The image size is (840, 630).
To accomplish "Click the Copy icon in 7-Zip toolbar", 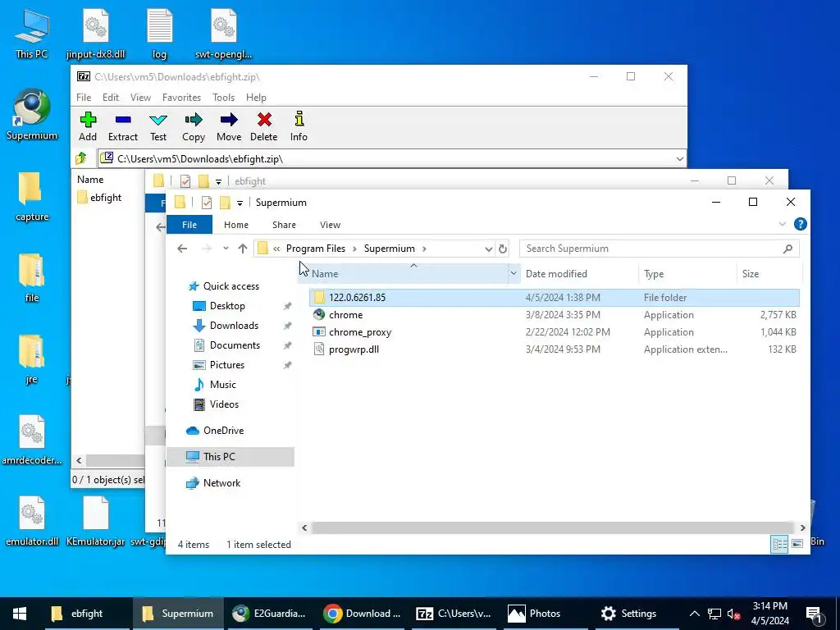I will point(194,127).
